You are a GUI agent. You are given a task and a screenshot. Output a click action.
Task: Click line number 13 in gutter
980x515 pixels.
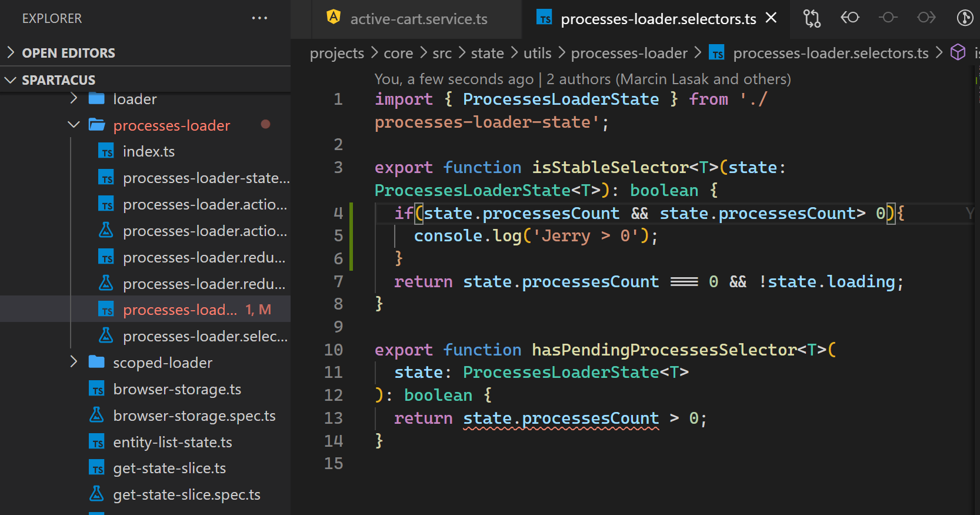pyautogui.click(x=333, y=418)
